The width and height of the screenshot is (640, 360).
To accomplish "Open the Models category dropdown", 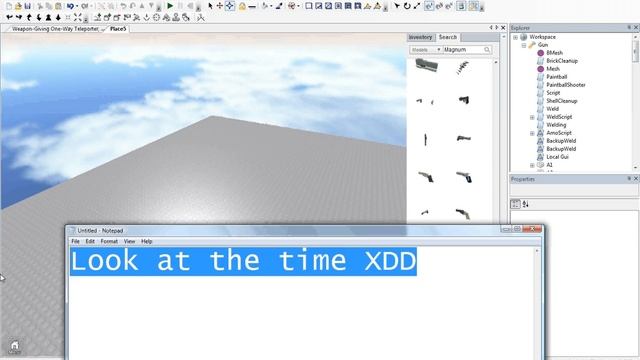I will coord(426,50).
